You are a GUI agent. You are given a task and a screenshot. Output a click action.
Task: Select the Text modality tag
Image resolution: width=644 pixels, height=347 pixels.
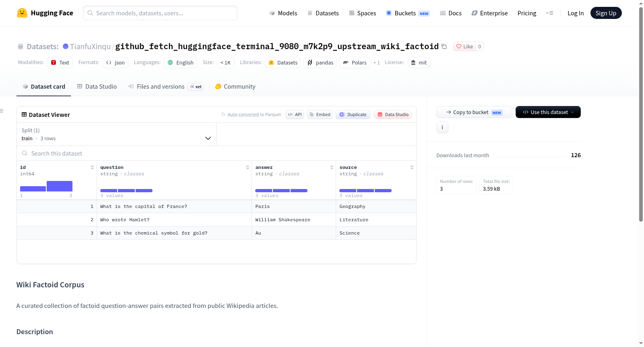point(60,62)
